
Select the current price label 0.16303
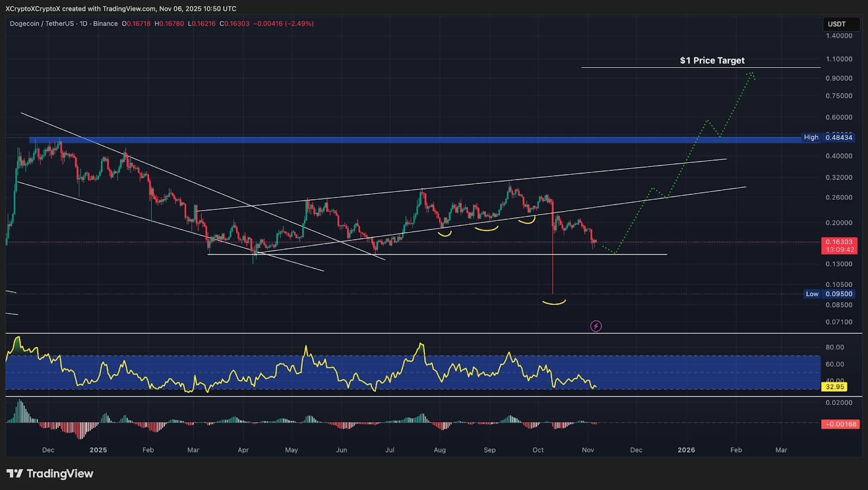click(x=840, y=242)
